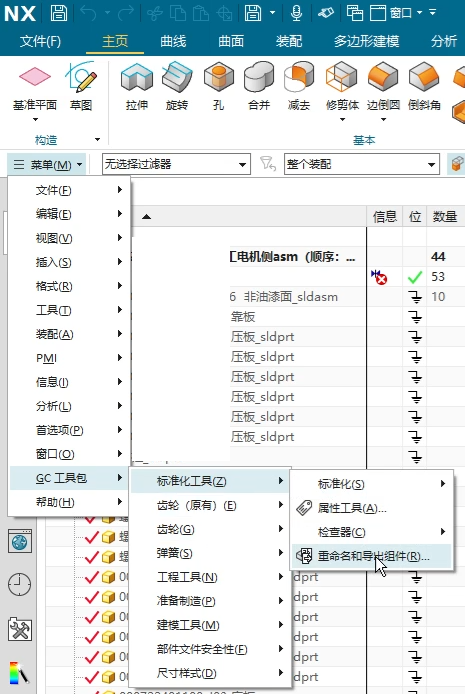The width and height of the screenshot is (465, 694).
Task: Open 属性工具(A)... attribute tool
Action: coord(372,508)
